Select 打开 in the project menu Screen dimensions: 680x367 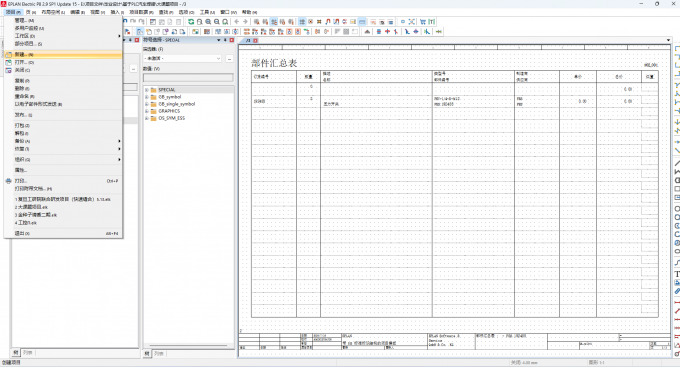(63, 62)
